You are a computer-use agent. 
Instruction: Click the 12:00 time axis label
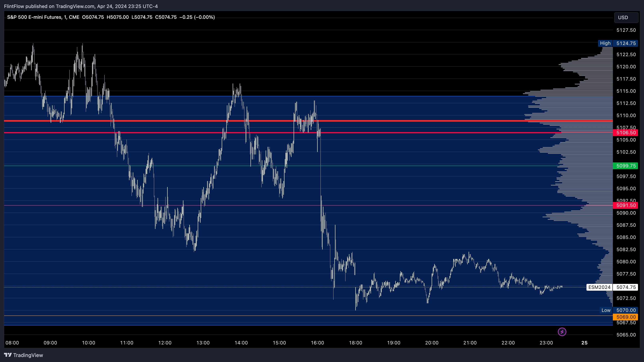click(165, 343)
